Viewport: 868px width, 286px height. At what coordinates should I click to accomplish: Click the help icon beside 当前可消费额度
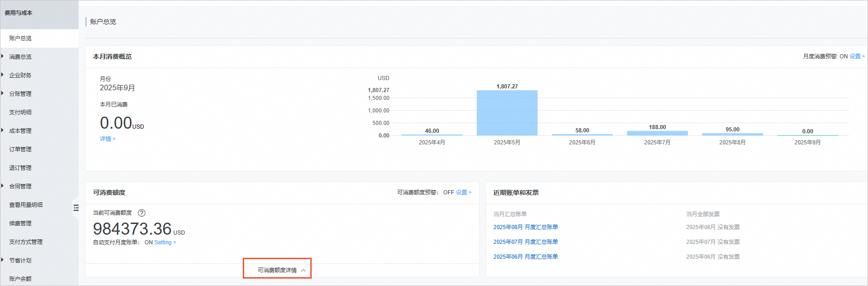pyautogui.click(x=142, y=213)
